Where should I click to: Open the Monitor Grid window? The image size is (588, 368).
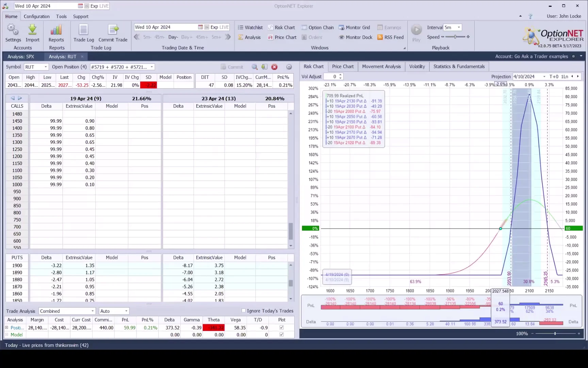click(x=354, y=28)
